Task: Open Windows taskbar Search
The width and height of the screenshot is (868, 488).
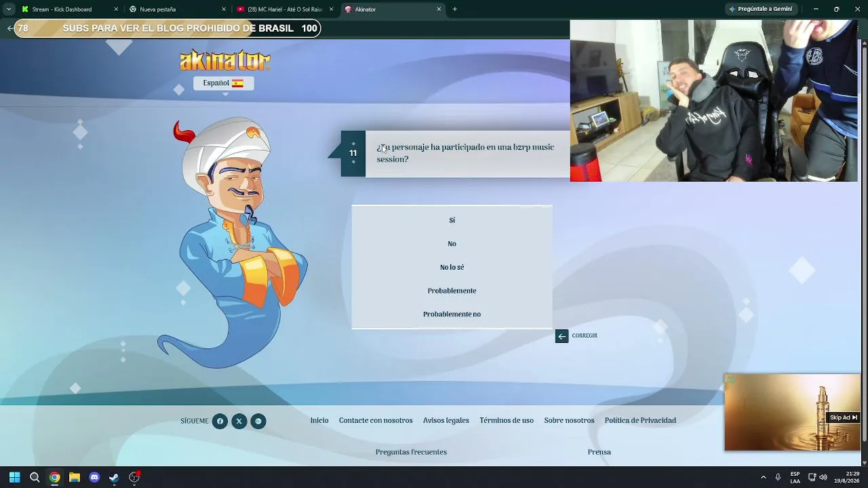Action: point(35,477)
